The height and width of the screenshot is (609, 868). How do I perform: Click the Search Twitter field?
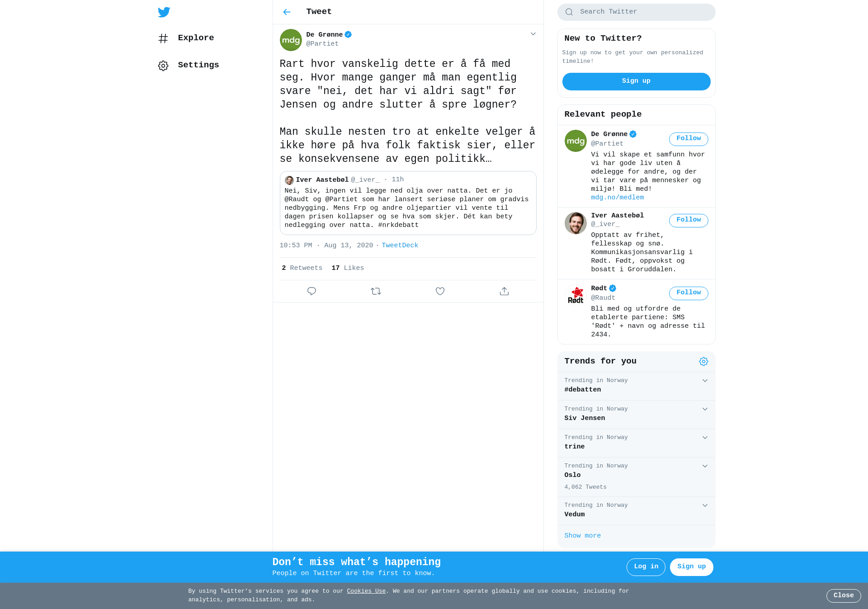pos(636,12)
